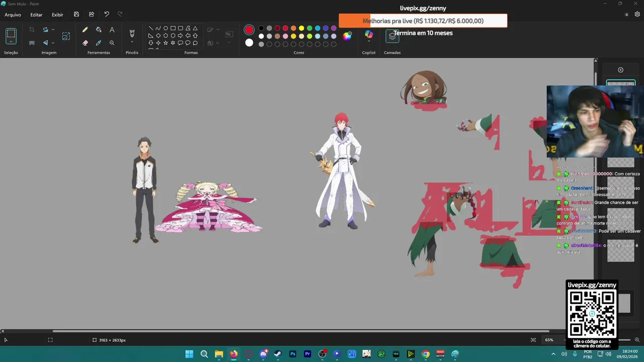Click the horizontal canvas scrollbar
This screenshot has width=644, height=362.
click(x=300, y=331)
